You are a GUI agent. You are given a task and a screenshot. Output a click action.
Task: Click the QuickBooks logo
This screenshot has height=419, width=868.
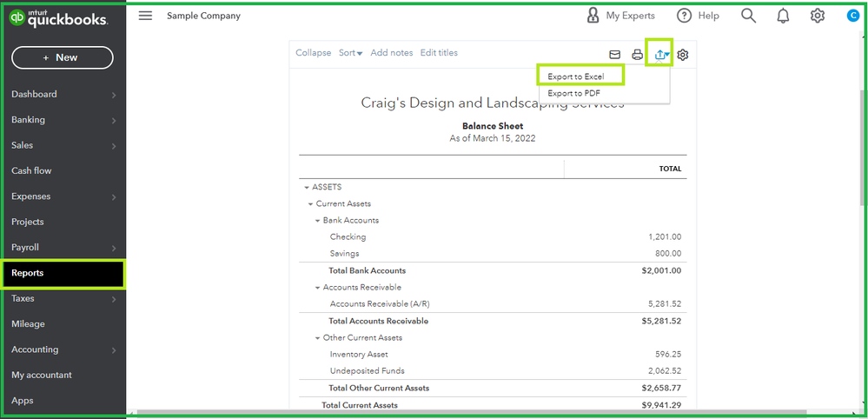click(x=58, y=18)
